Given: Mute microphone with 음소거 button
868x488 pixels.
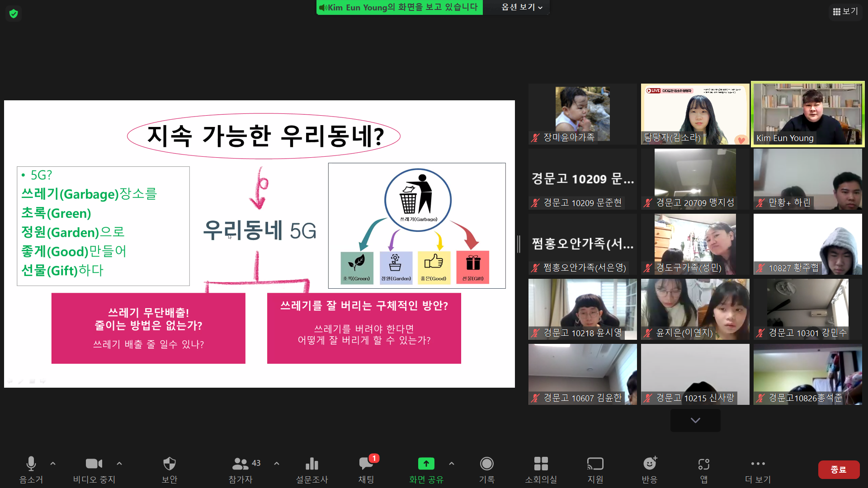Looking at the screenshot, I should (x=31, y=464).
